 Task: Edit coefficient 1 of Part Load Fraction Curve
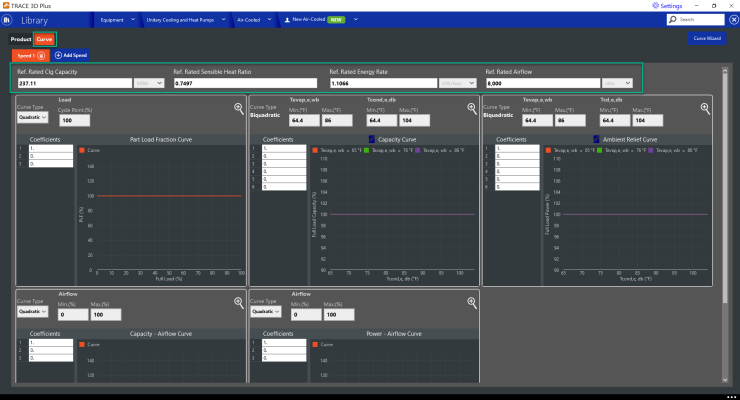pyautogui.click(x=51, y=148)
